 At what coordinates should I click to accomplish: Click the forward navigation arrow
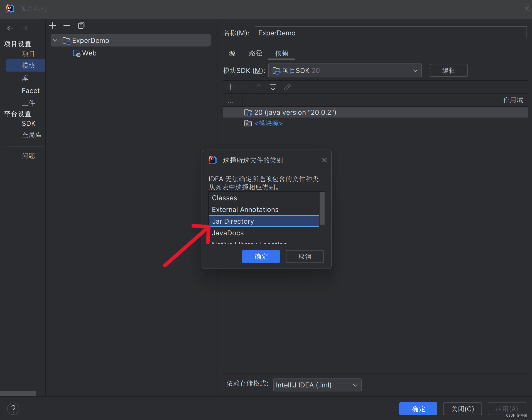pos(24,28)
